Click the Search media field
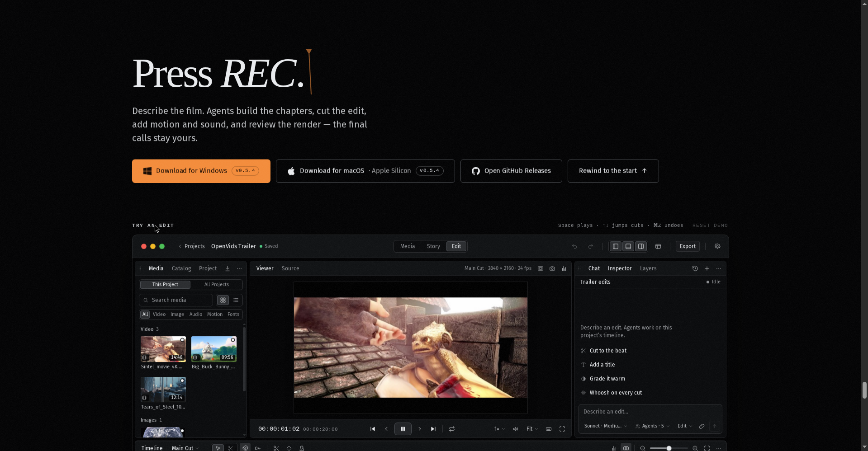Screen dimensions: 868x451 point(176,300)
